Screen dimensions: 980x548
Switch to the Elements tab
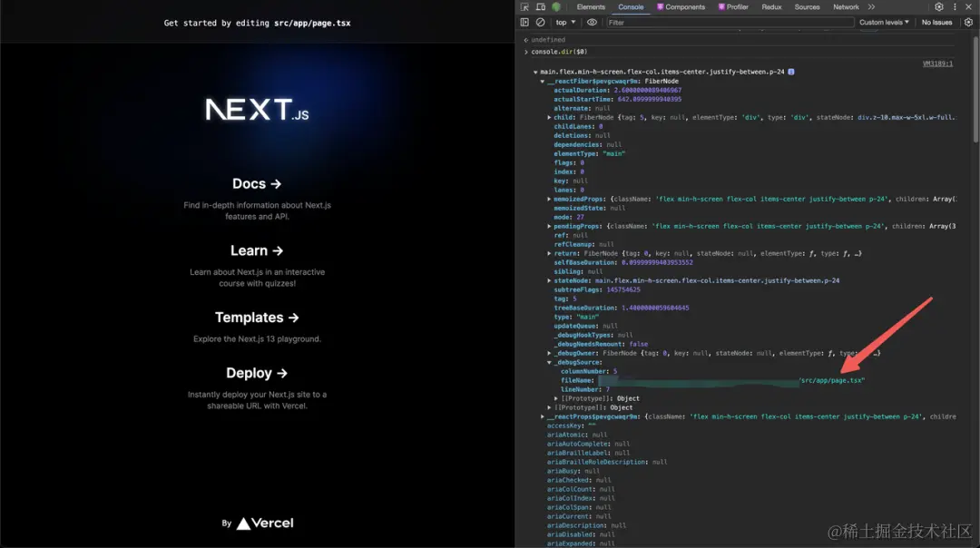coord(591,7)
